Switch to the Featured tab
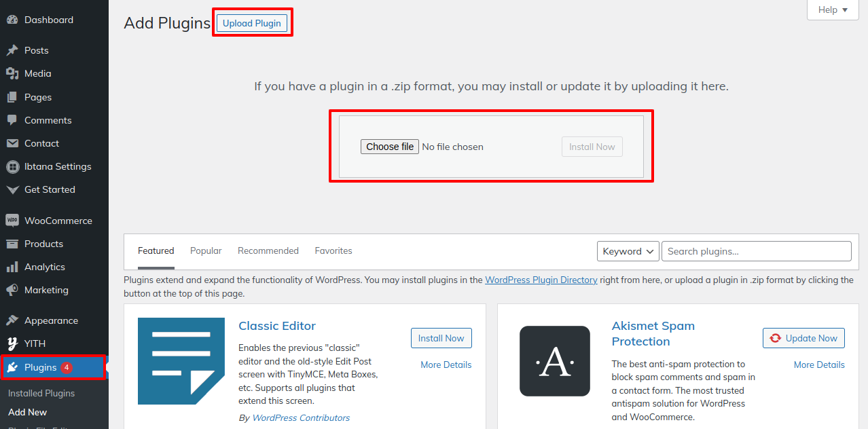868x429 pixels. 156,251
